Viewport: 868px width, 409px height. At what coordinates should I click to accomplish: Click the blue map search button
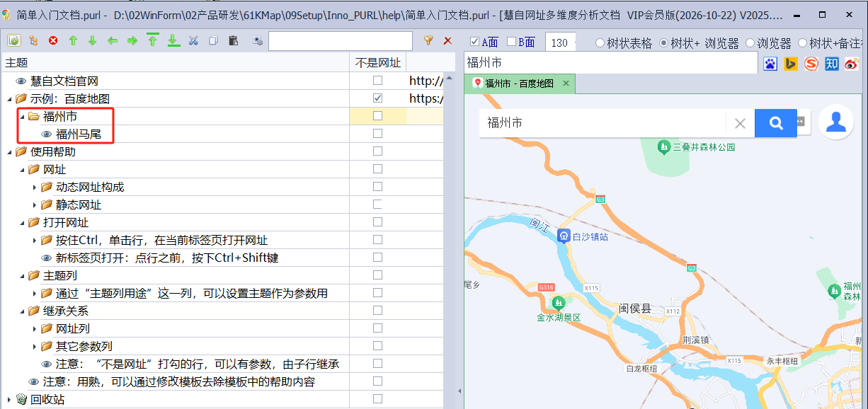tap(775, 123)
